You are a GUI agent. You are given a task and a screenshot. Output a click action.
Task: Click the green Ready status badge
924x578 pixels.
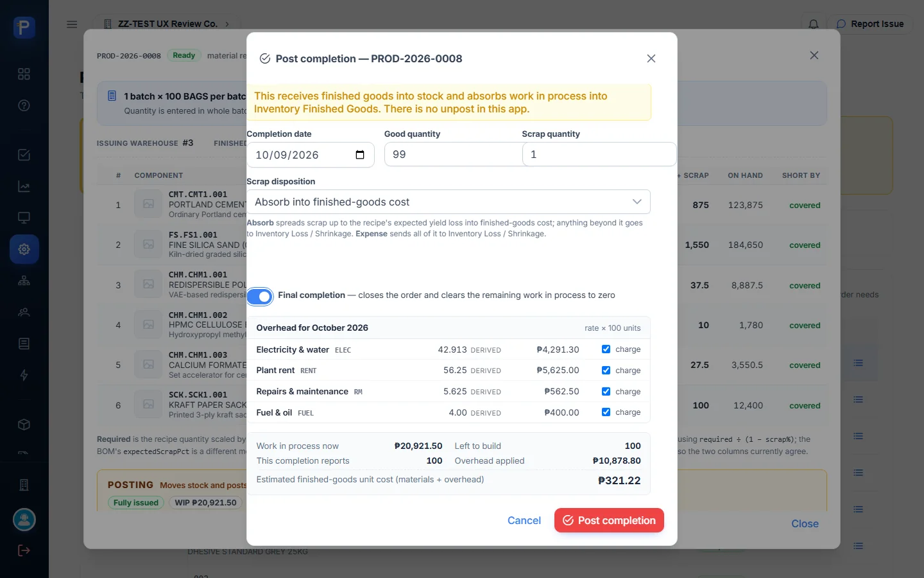(184, 55)
